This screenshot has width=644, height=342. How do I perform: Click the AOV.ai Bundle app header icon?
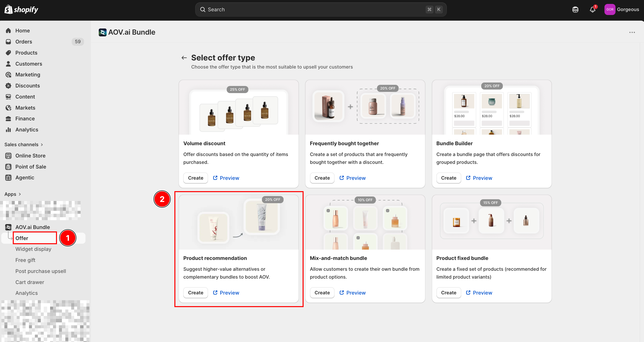click(x=102, y=32)
